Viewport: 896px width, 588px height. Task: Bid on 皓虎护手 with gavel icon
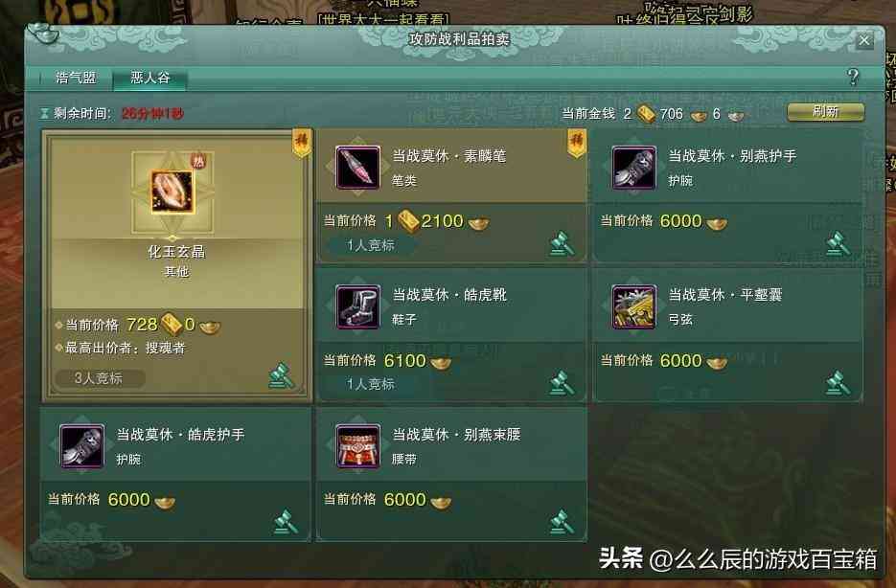(286, 522)
